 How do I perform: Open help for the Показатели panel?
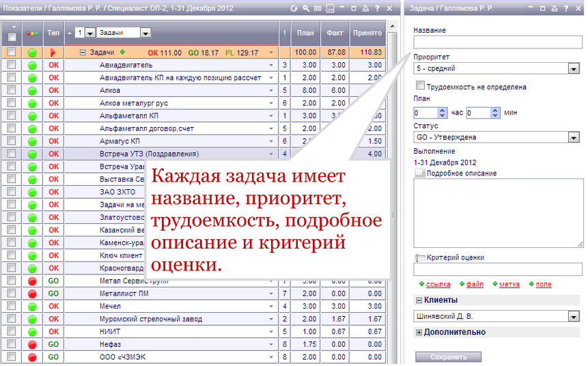coord(377,8)
